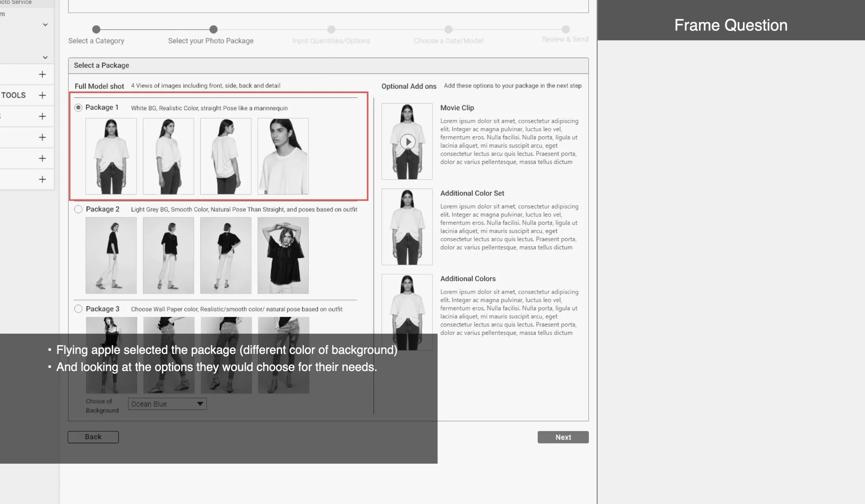Screen dimensions: 865x504
Task: Click the plus icon directly below TOOLS row
Action: 42,116
